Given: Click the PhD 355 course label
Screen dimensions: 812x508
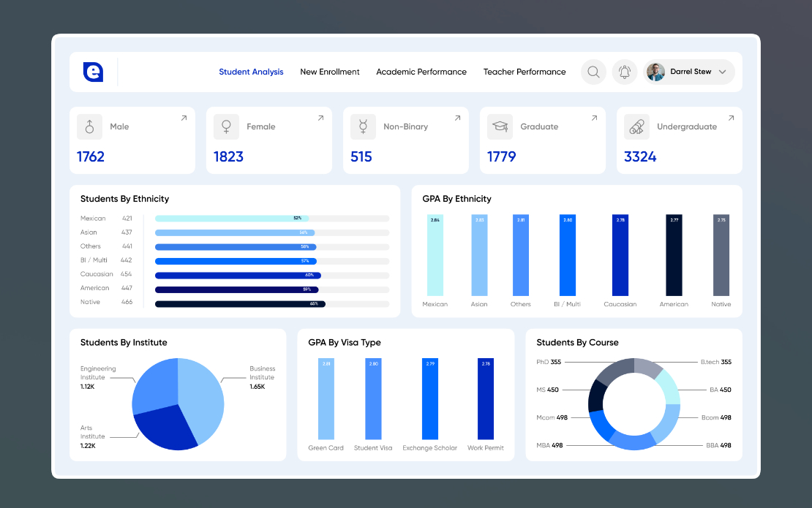Looking at the screenshot, I should click(x=549, y=362).
